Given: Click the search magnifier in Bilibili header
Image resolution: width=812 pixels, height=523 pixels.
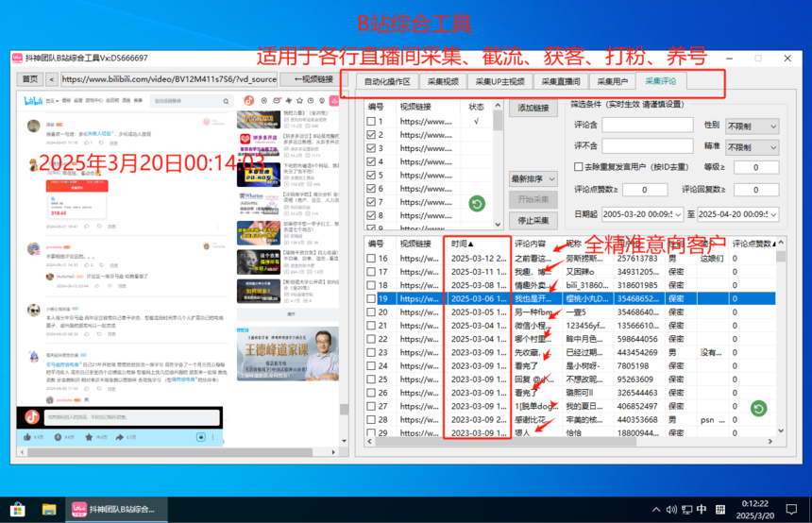Looking at the screenshot, I should tap(226, 102).
